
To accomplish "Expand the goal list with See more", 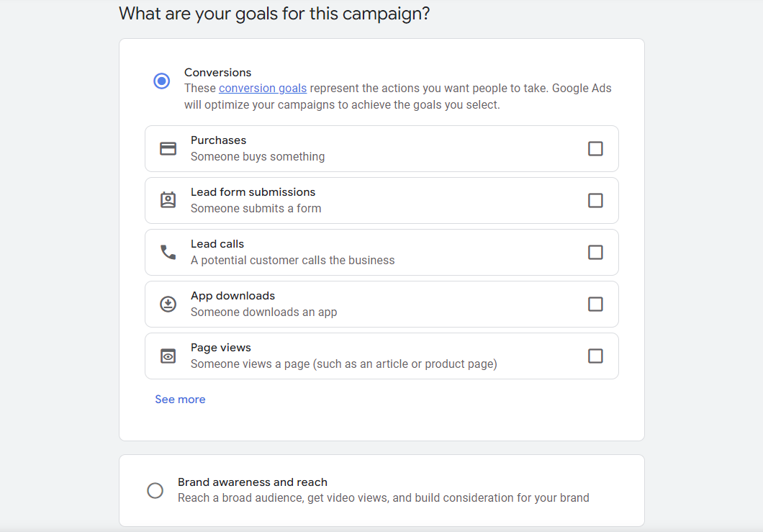I will (180, 400).
